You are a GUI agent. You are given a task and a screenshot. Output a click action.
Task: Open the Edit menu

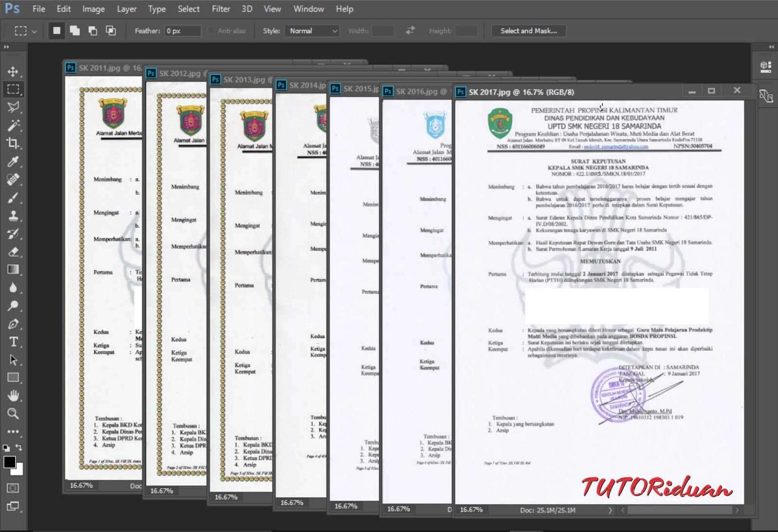64,9
